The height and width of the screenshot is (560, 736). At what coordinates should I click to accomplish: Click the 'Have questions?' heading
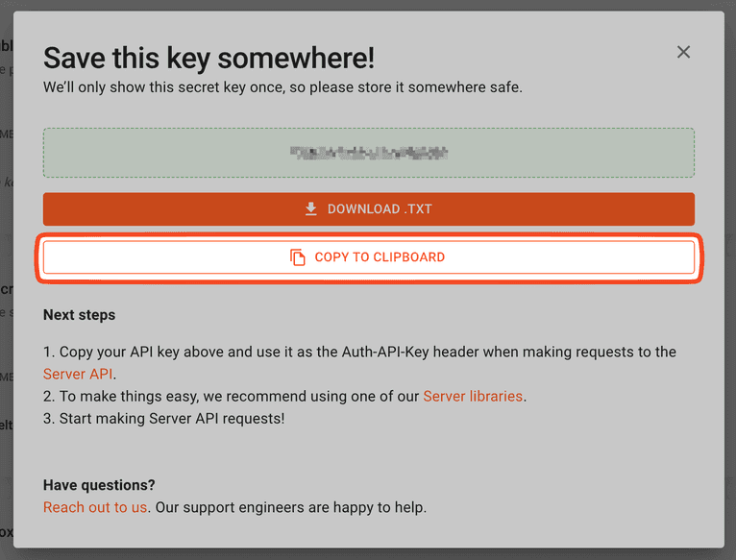click(99, 485)
